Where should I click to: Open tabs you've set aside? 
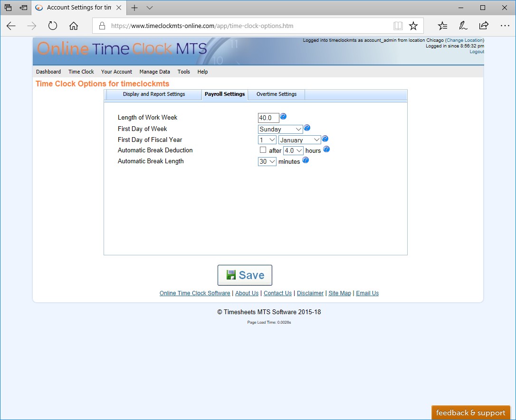pos(8,8)
